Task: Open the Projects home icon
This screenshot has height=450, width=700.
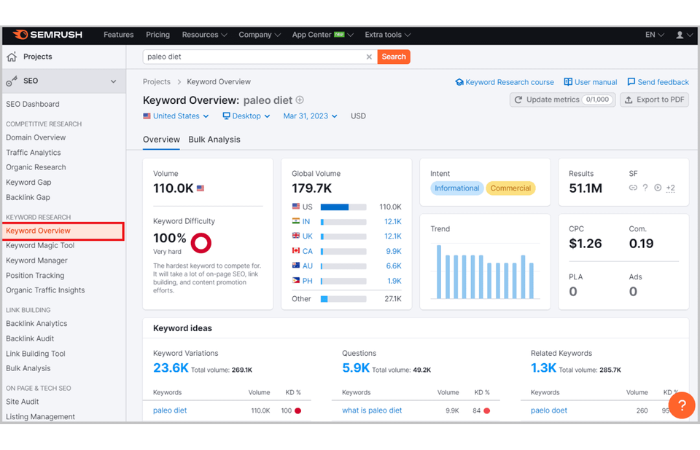Action: tap(12, 57)
